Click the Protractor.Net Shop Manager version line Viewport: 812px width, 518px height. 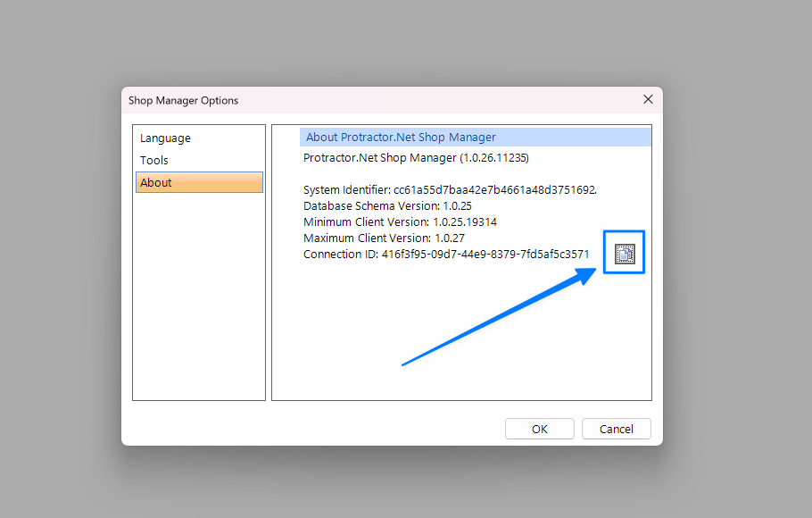click(416, 158)
